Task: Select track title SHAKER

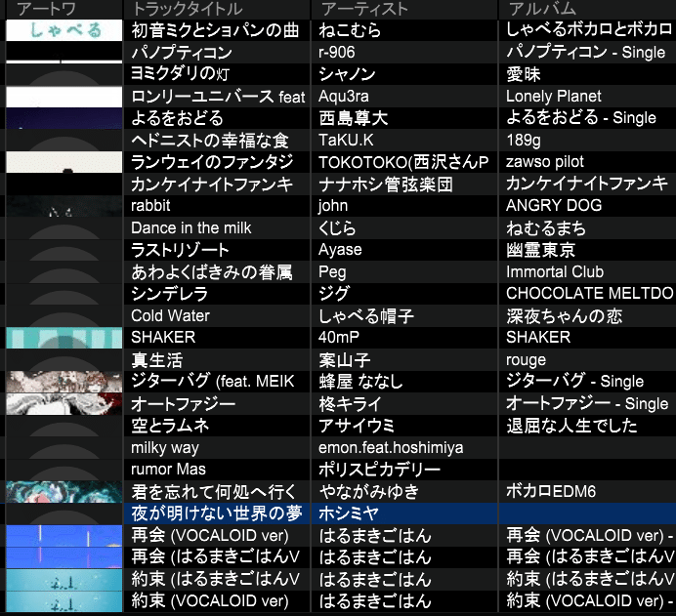Action: [163, 338]
